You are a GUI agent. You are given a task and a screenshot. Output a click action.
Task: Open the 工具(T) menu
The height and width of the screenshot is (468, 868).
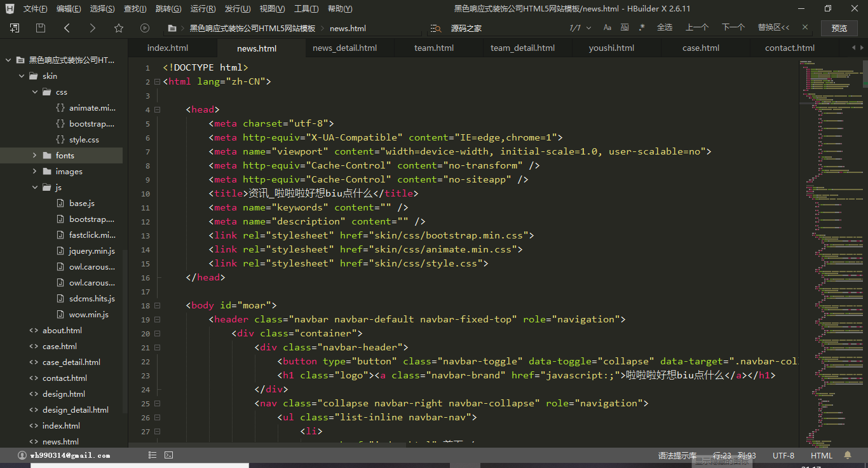coord(306,9)
